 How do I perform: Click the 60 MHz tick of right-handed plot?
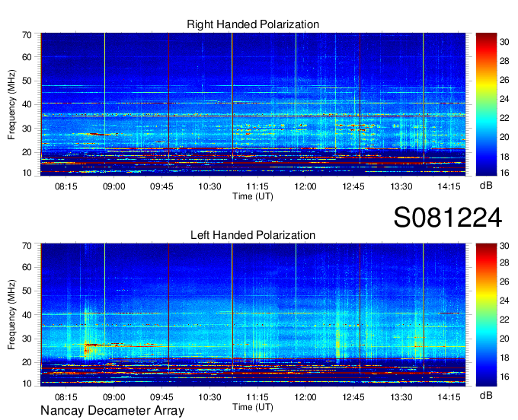pos(27,57)
